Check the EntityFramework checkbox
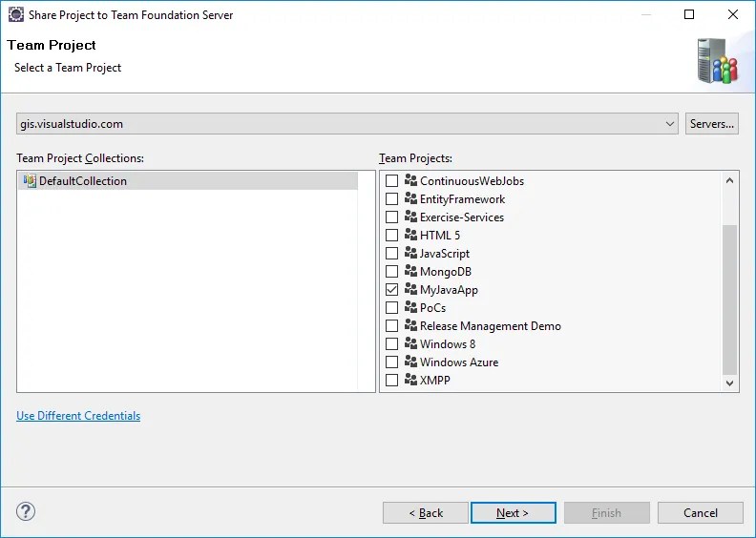Image resolution: width=756 pixels, height=538 pixels. [x=392, y=199]
